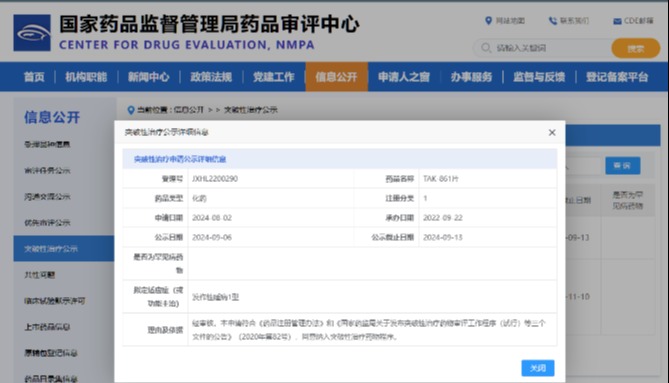Click the CDE logo in the header
The image size is (669, 383).
click(32, 33)
